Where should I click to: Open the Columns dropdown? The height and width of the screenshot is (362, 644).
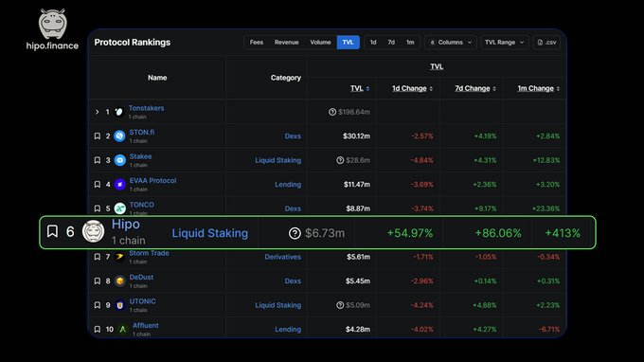point(451,43)
